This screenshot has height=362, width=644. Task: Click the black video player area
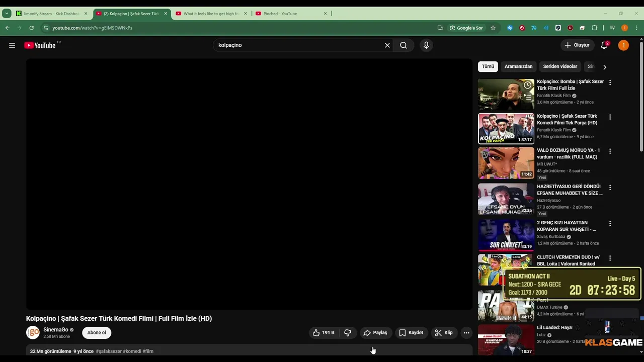point(249,184)
